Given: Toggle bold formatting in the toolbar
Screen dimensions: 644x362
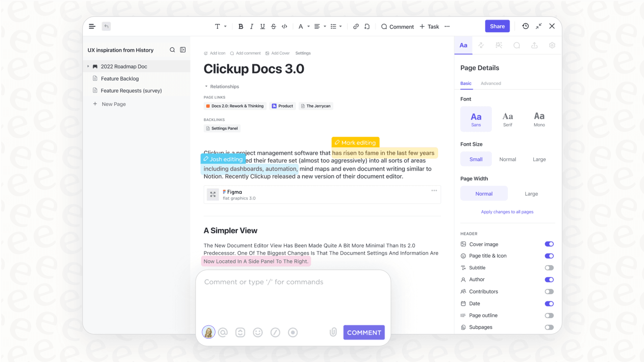Looking at the screenshot, I should click(241, 26).
